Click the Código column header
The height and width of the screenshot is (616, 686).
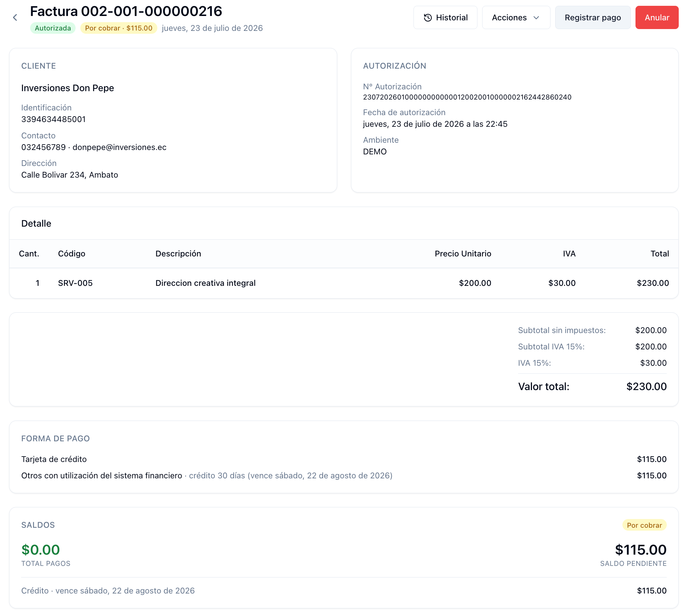point(72,254)
